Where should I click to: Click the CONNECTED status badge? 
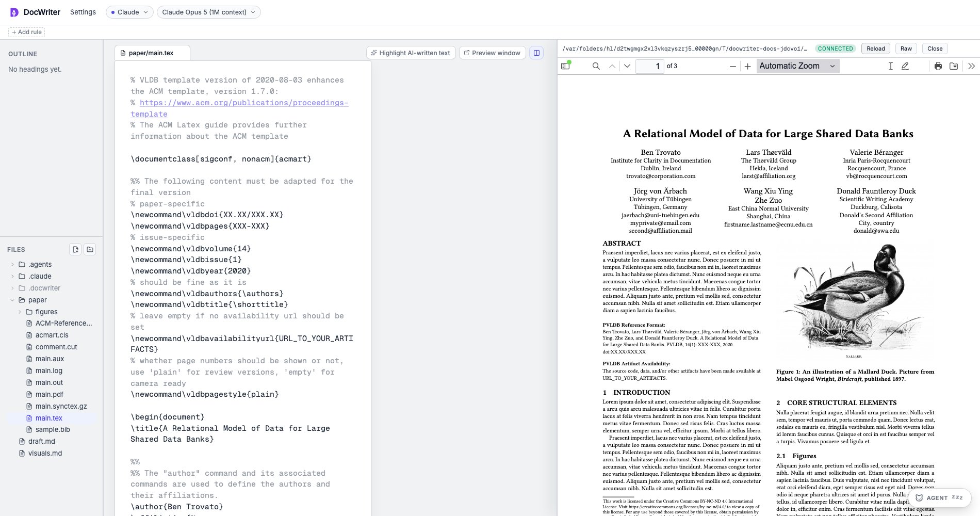[x=835, y=49]
